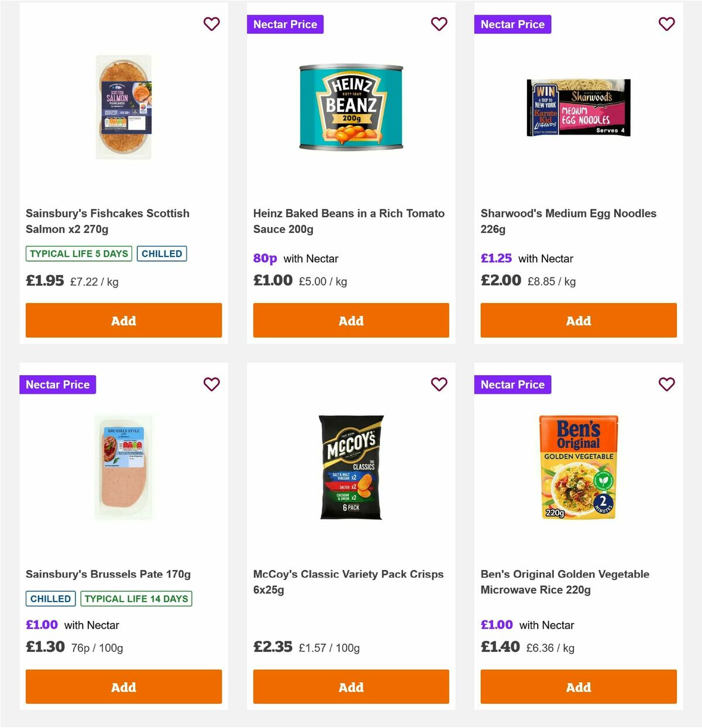Click the heart on Ben's Original rice
This screenshot has width=702, height=728.
tap(666, 384)
